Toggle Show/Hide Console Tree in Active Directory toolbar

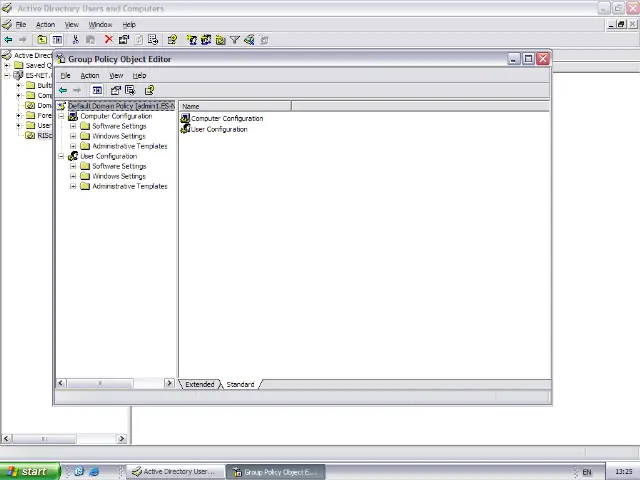tap(57, 40)
